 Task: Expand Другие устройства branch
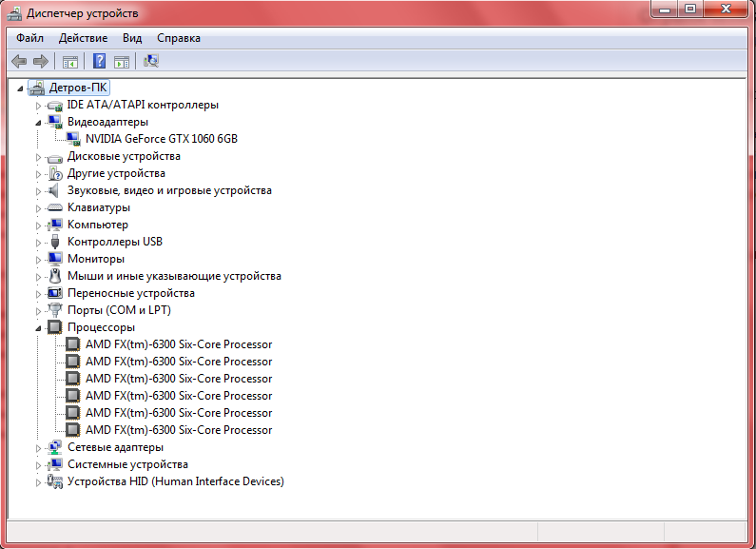(39, 174)
